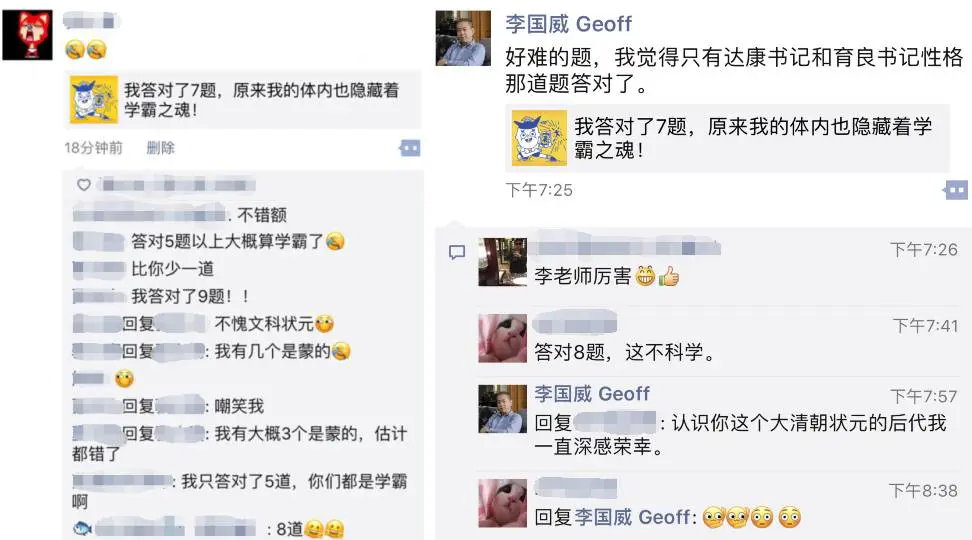The image size is (972, 540).
Task: Tap Geoff avatar beside 下午7:57 comment
Action: [x=503, y=409]
